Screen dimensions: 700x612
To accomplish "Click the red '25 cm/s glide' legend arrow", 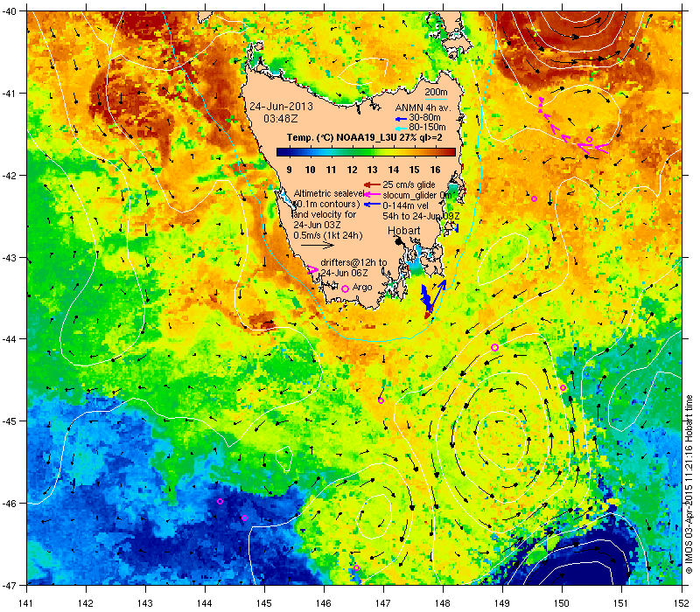I will [x=372, y=184].
